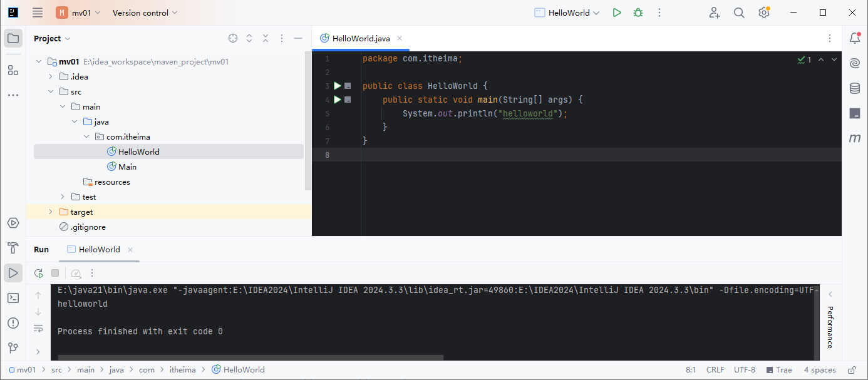This screenshot has height=380, width=868.
Task: Open mv01 project dropdown
Action: tap(78, 13)
